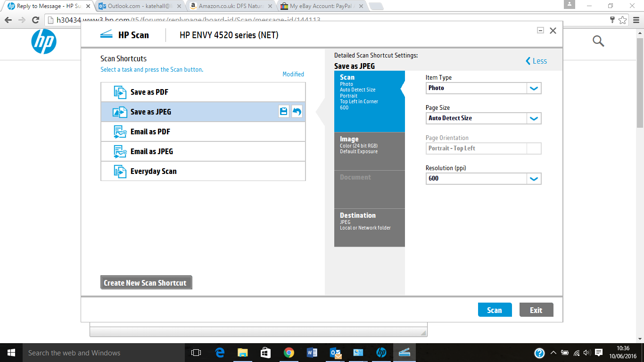This screenshot has width=644, height=362.
Task: Select the Everyday Scan shortcut
Action: pyautogui.click(x=203, y=171)
